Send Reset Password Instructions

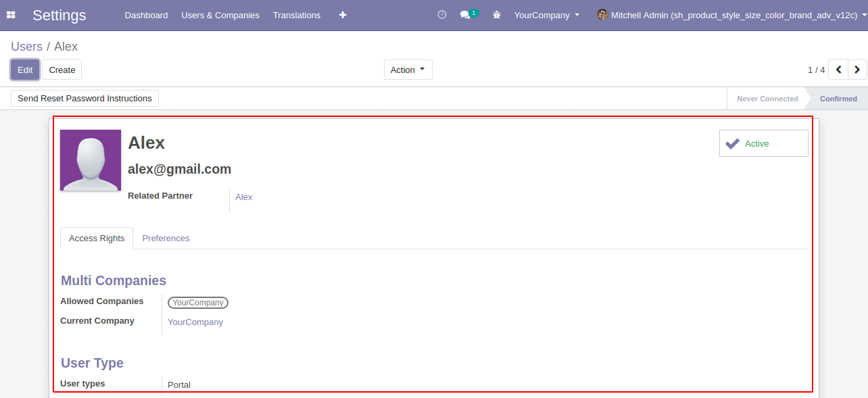pos(85,98)
